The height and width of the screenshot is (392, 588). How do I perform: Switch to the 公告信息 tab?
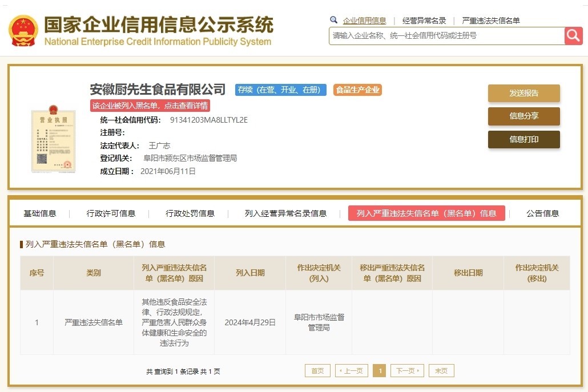click(542, 213)
